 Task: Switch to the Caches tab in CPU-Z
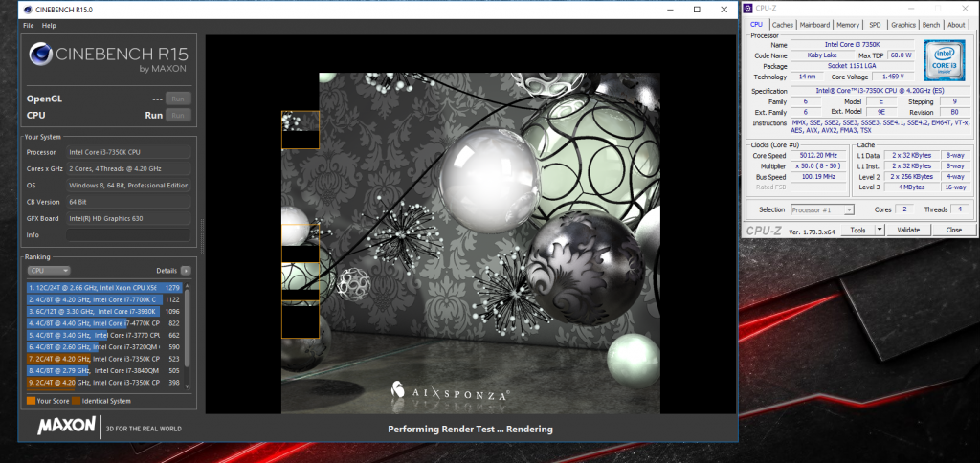click(783, 25)
